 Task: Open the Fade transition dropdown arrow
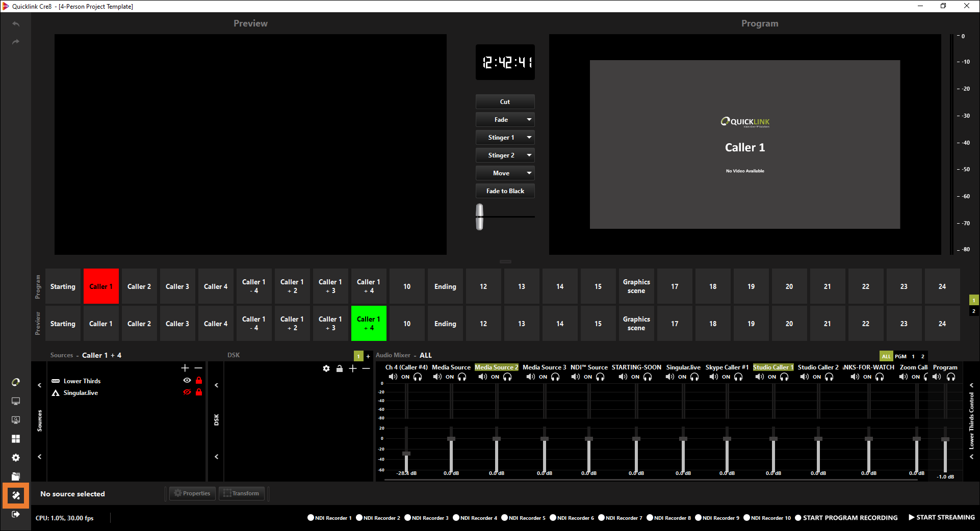point(529,120)
